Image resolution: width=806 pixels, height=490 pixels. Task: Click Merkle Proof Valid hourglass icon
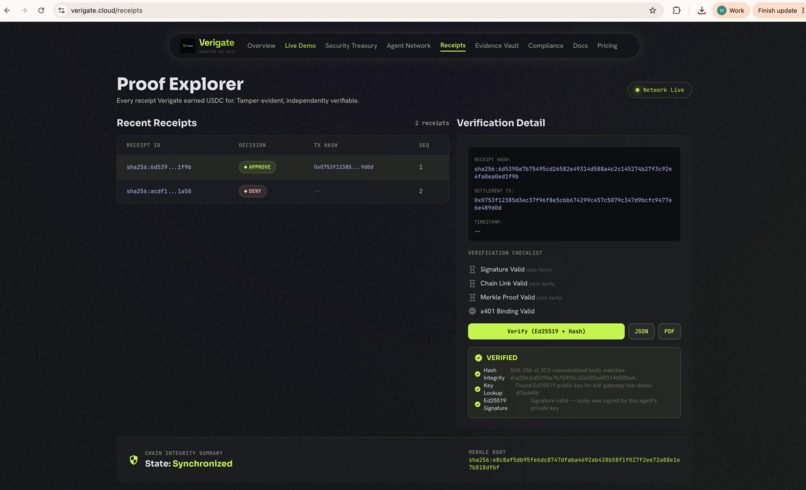[472, 297]
